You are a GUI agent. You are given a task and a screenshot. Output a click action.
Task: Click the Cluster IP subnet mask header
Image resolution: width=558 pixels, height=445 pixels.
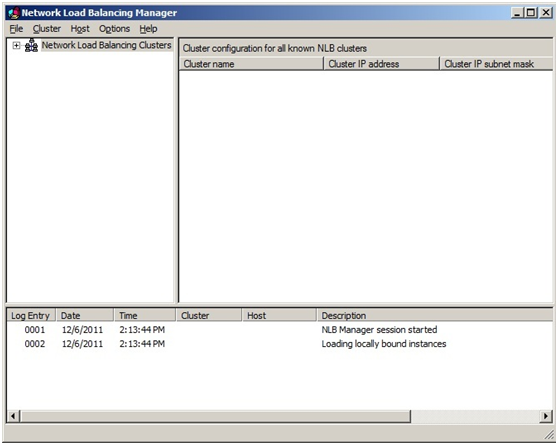tap(496, 64)
